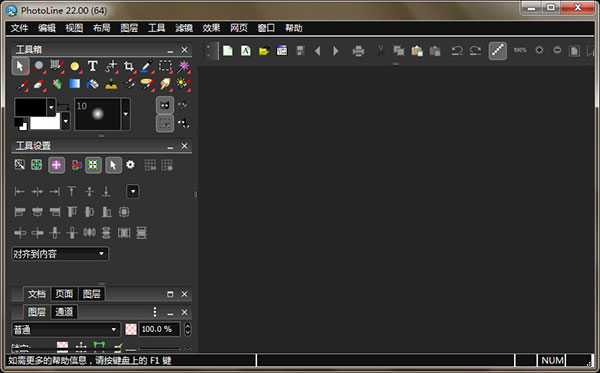This screenshot has height=373, width=600.
Task: Create a new document from toolbar
Action: pos(228,50)
